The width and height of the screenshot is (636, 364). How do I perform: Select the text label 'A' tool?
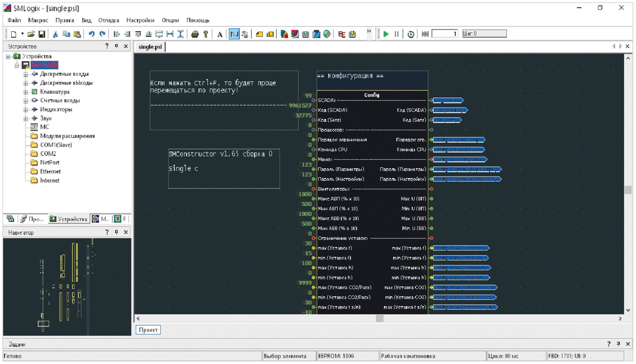coord(220,34)
